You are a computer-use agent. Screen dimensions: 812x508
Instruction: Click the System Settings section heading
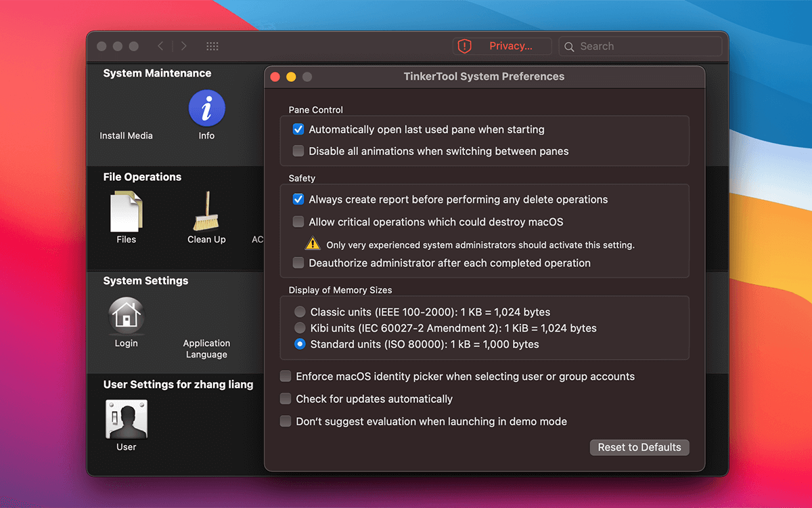click(145, 280)
